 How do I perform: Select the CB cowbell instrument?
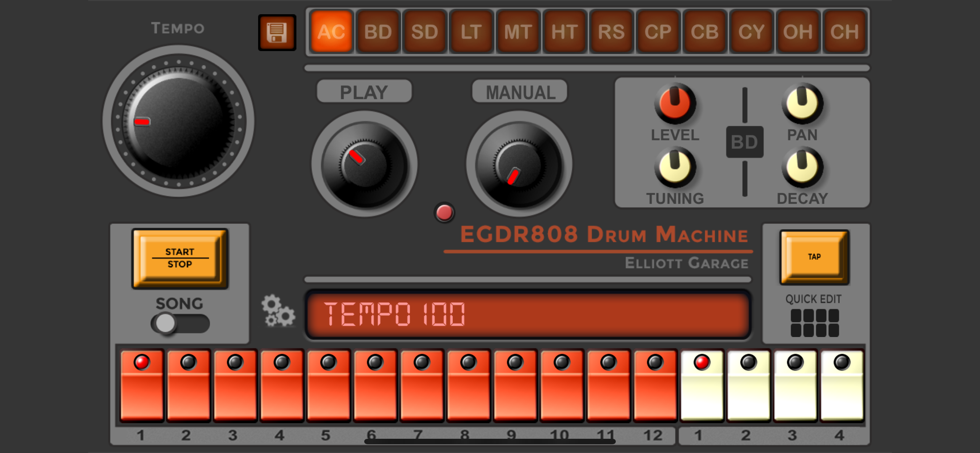[705, 32]
